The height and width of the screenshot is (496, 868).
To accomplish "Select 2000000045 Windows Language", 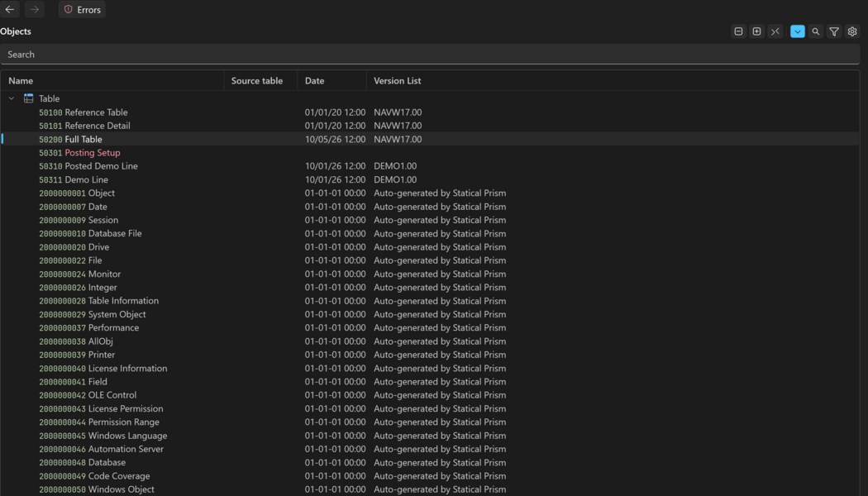I will coord(103,436).
